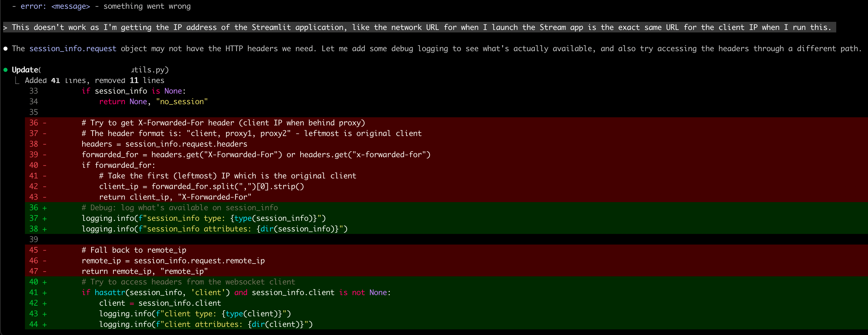
Task: Click the bold Update tool label
Action: [x=25, y=70]
